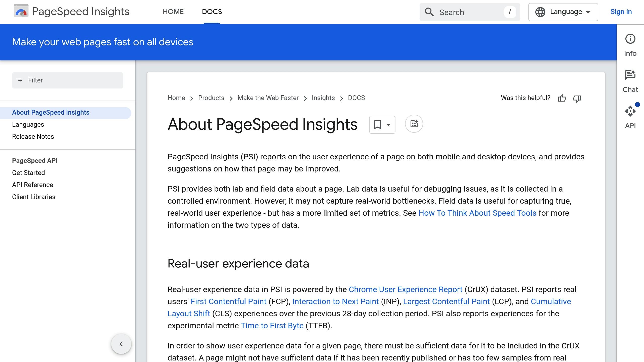Open Chrome User Experience Report link

coord(406,290)
